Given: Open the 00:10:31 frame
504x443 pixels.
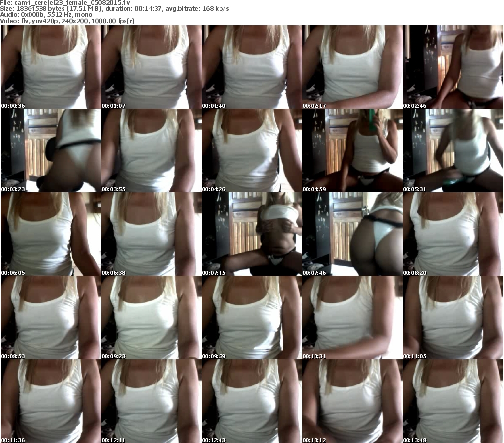Looking at the screenshot, I should click(352, 318).
